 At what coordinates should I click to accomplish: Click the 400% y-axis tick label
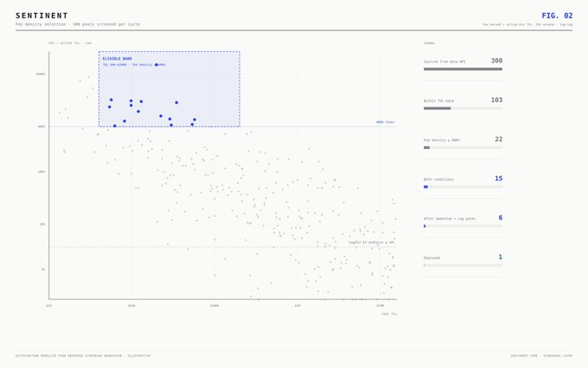pos(41,126)
